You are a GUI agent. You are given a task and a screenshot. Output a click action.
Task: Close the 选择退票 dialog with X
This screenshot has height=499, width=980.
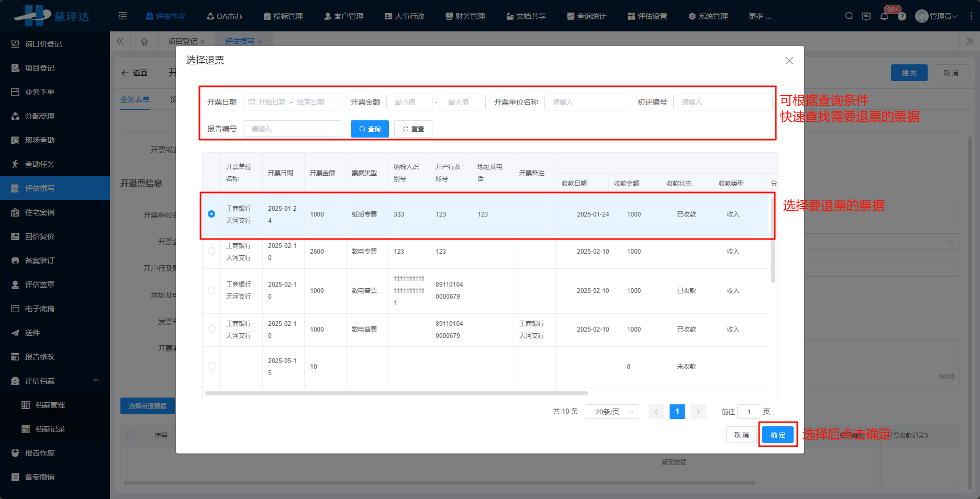coord(789,61)
